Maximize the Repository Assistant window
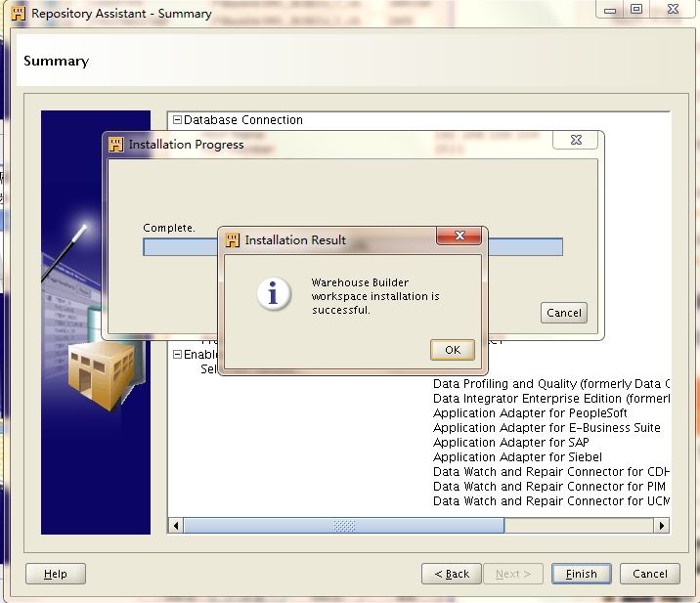 (x=636, y=10)
